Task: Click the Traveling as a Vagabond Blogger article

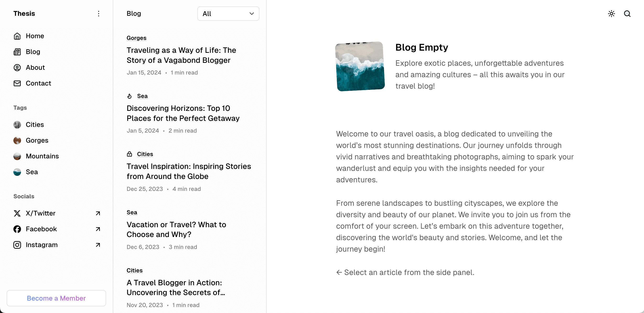Action: point(182,55)
